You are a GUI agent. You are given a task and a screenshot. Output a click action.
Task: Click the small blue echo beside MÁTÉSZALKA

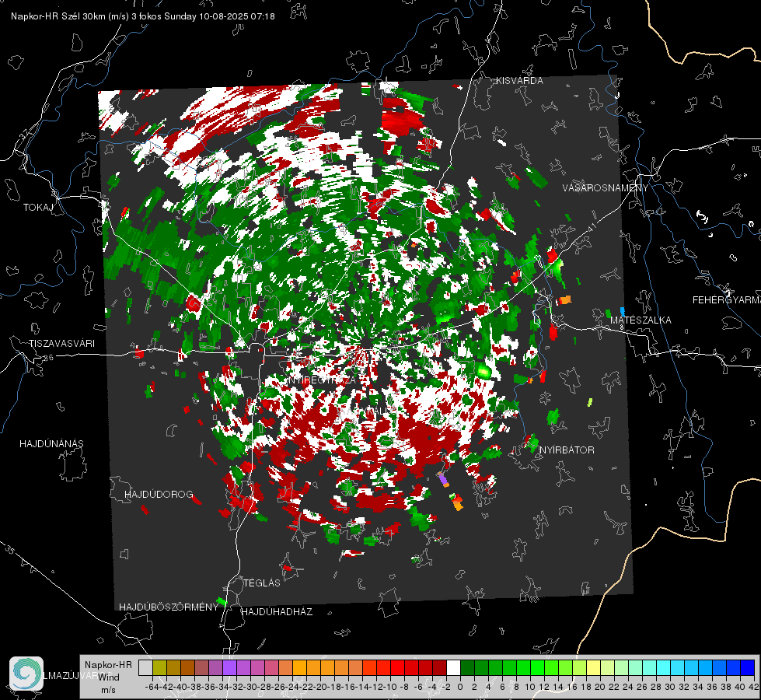coord(623,311)
